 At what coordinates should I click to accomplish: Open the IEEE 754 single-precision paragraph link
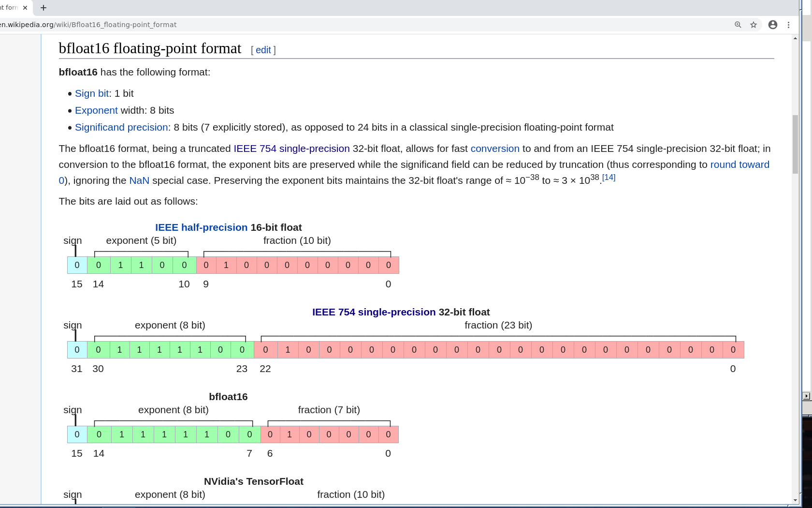coord(291,149)
